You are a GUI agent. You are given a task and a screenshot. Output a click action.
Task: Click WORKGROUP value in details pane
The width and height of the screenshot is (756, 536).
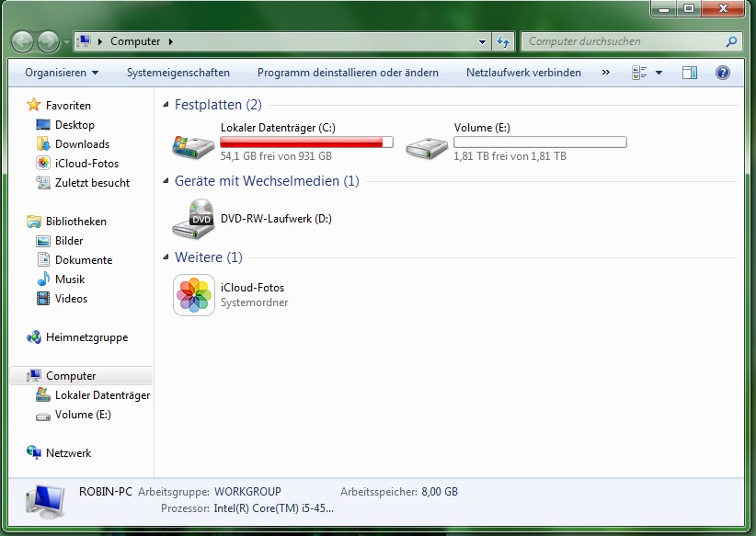click(x=247, y=492)
